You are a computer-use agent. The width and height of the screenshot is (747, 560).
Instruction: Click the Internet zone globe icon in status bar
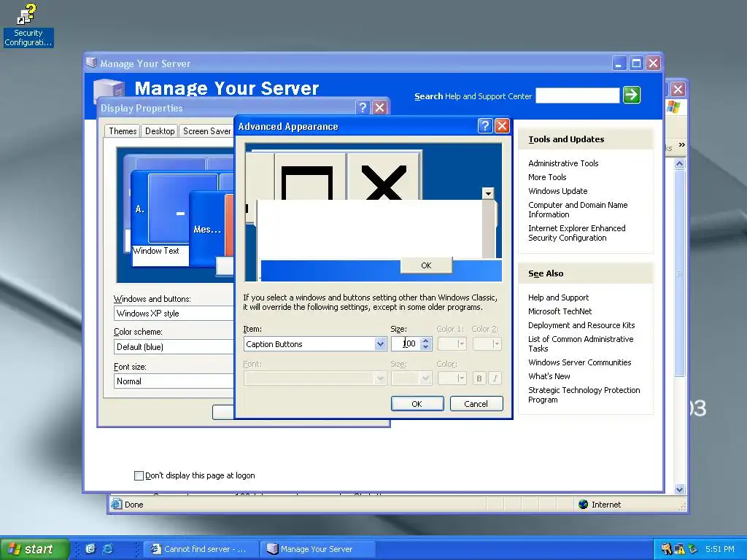pos(583,505)
